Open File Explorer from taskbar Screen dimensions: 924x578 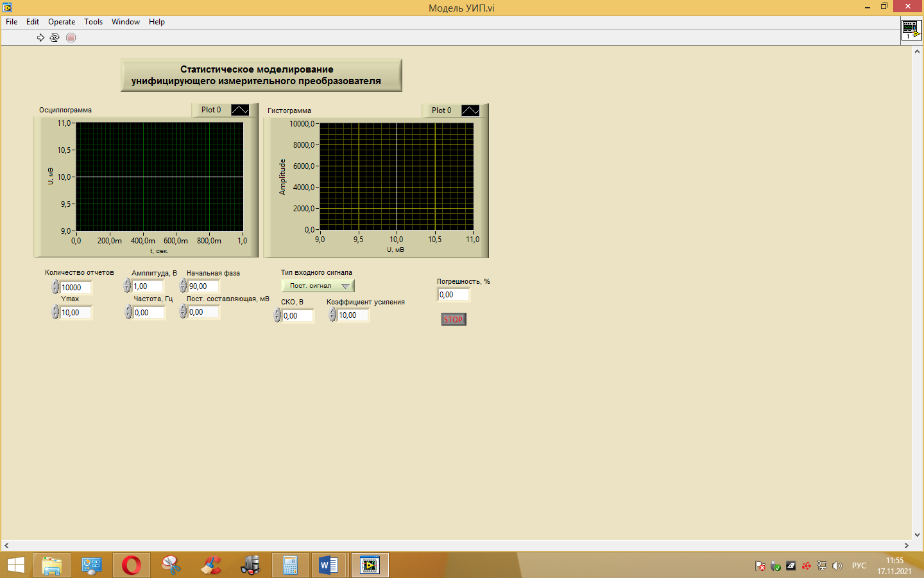pyautogui.click(x=52, y=565)
